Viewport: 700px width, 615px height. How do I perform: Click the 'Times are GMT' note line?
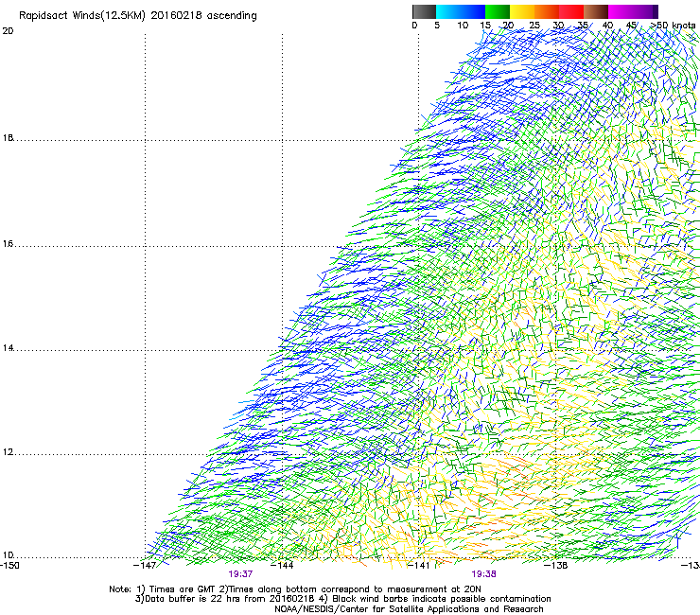click(x=294, y=589)
